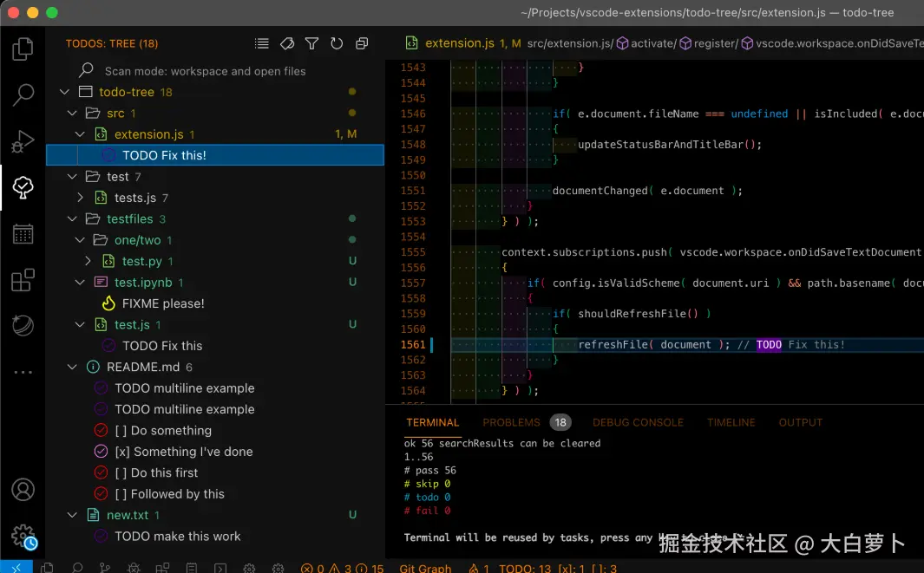Open Run and Debug in activity bar
This screenshot has width=924, height=573.
[23, 141]
